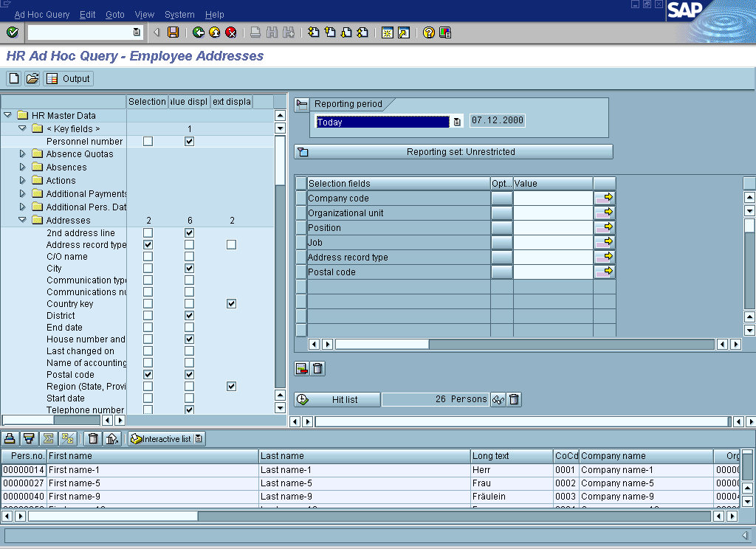This screenshot has width=756, height=549.
Task: Click the insert line icon below selection fields
Action: [x=302, y=369]
